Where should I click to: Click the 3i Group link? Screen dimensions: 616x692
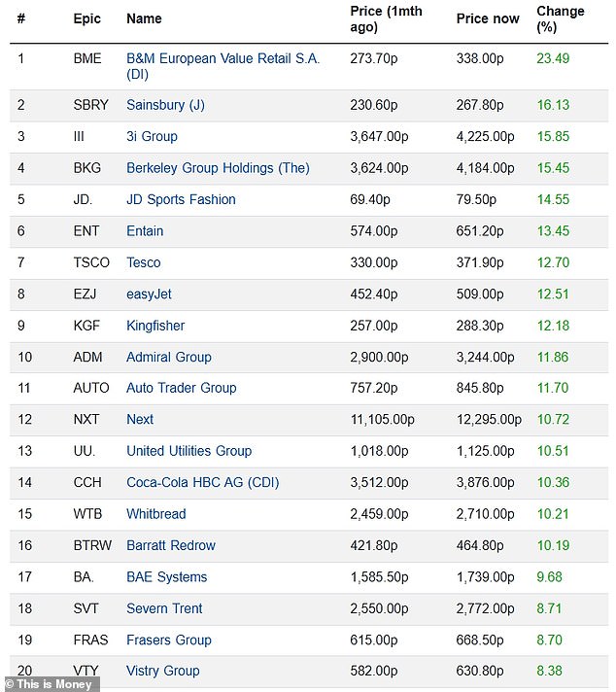coord(152,136)
